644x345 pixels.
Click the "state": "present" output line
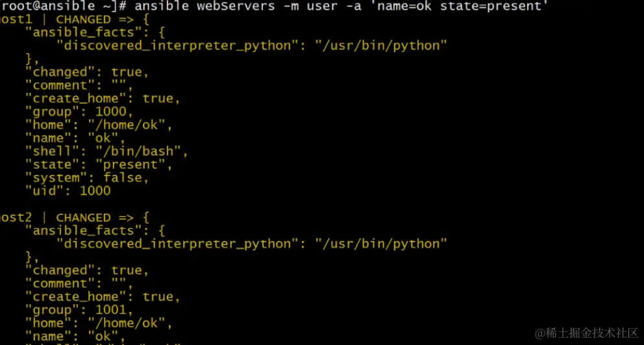click(x=99, y=164)
